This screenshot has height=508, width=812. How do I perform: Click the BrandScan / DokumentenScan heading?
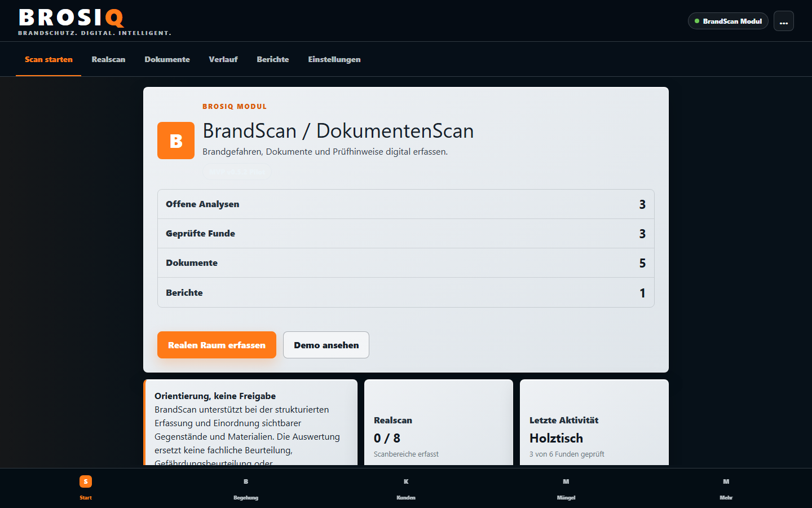(x=338, y=131)
